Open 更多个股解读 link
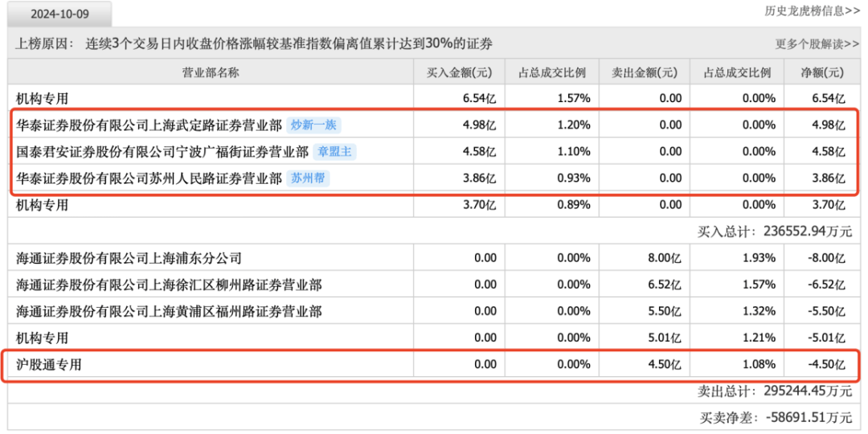Image resolution: width=868 pixels, height=434 pixels. pyautogui.click(x=817, y=44)
